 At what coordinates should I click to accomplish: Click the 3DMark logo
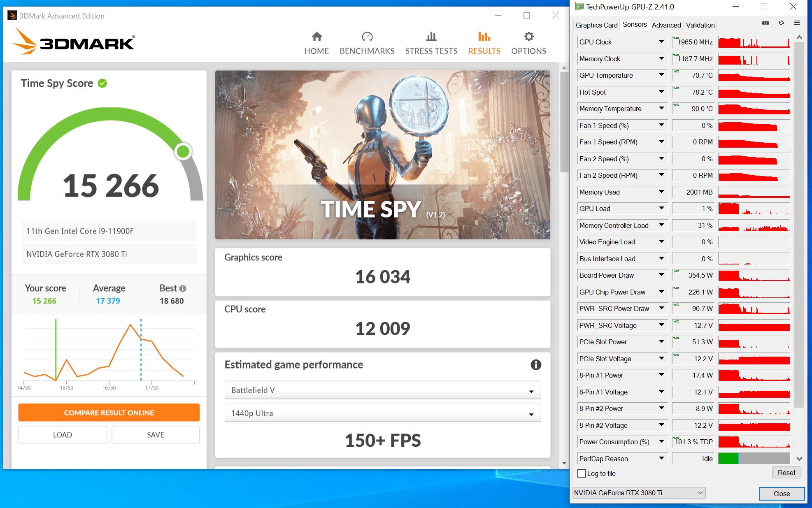coord(74,42)
